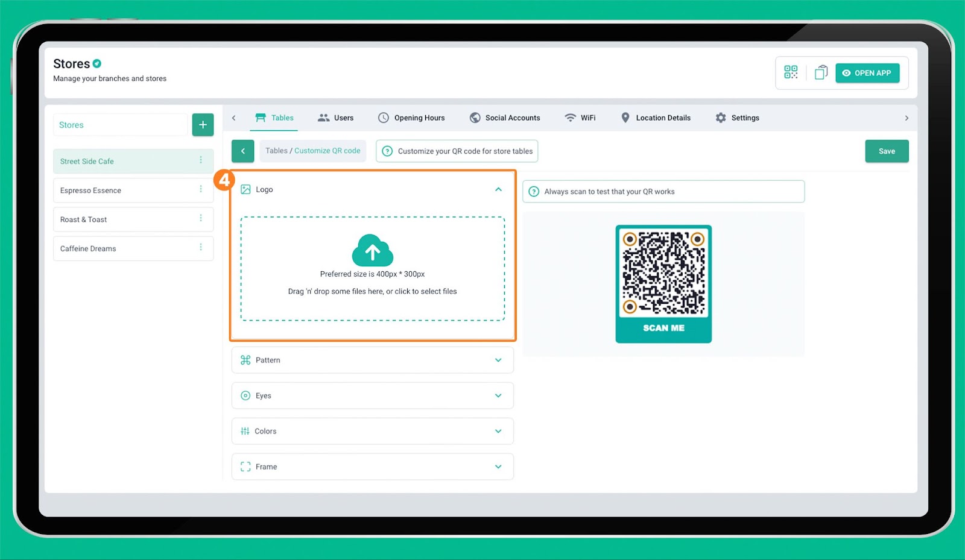Switch to the Tables tab
Image resolution: width=965 pixels, height=560 pixels.
pos(274,118)
